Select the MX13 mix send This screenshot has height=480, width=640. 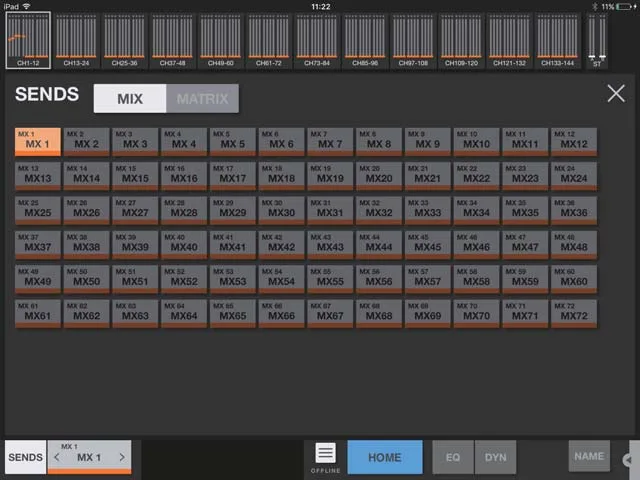coord(38,176)
